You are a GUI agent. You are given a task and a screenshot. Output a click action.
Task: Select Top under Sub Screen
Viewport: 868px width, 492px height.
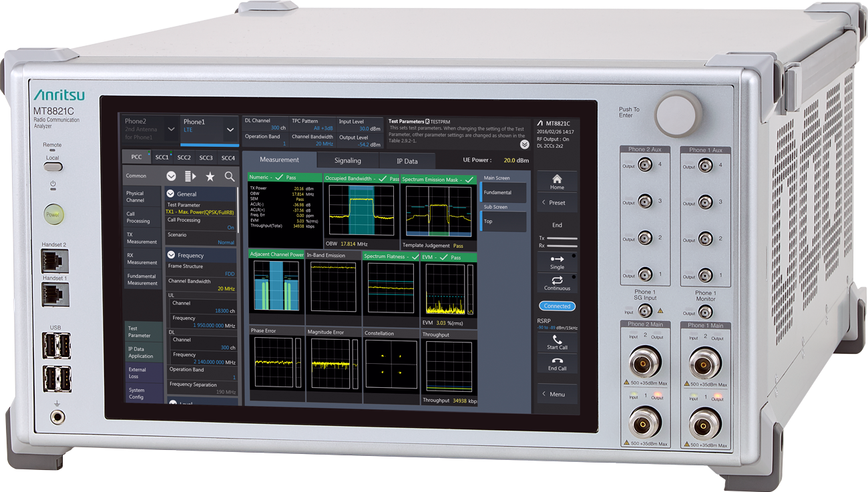pos(503,221)
